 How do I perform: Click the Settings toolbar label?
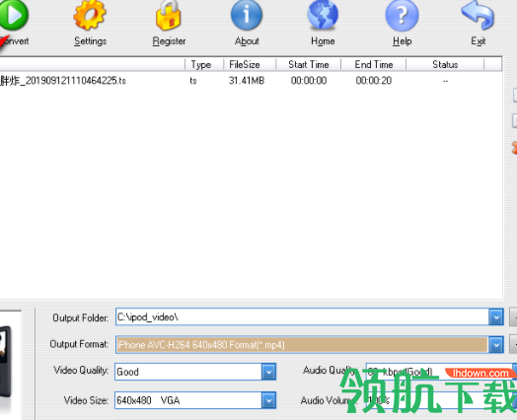click(91, 41)
